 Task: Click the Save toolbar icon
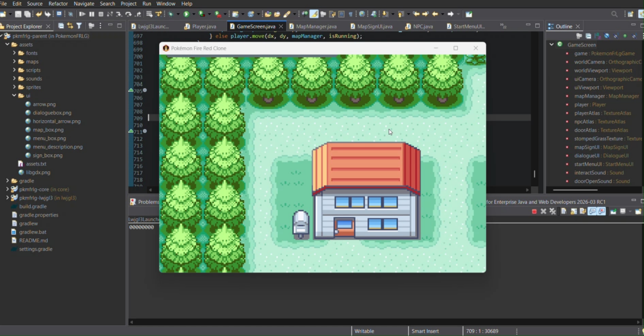(x=18, y=14)
